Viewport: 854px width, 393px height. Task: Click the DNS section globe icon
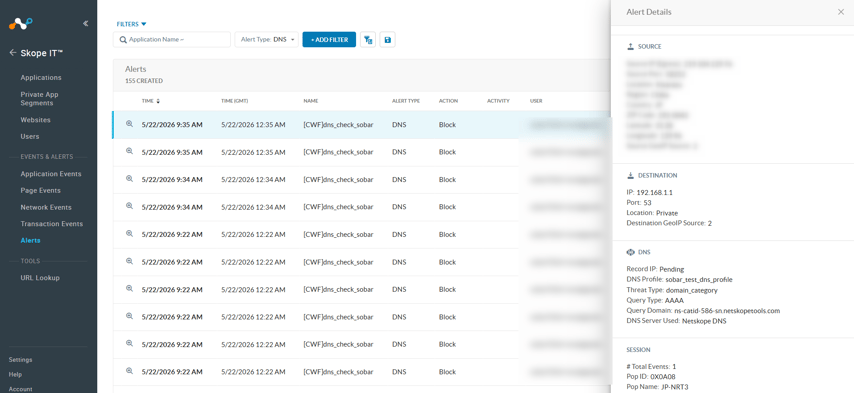pos(631,253)
